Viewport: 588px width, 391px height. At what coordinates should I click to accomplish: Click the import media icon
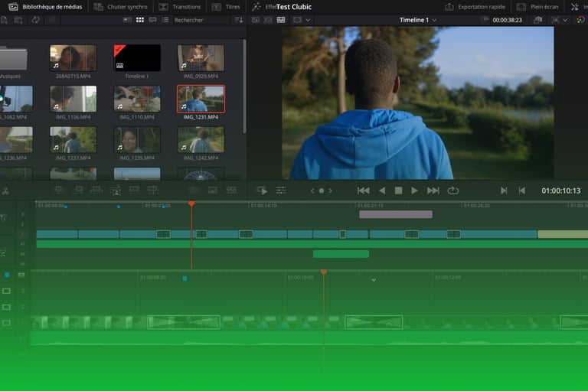(4, 20)
